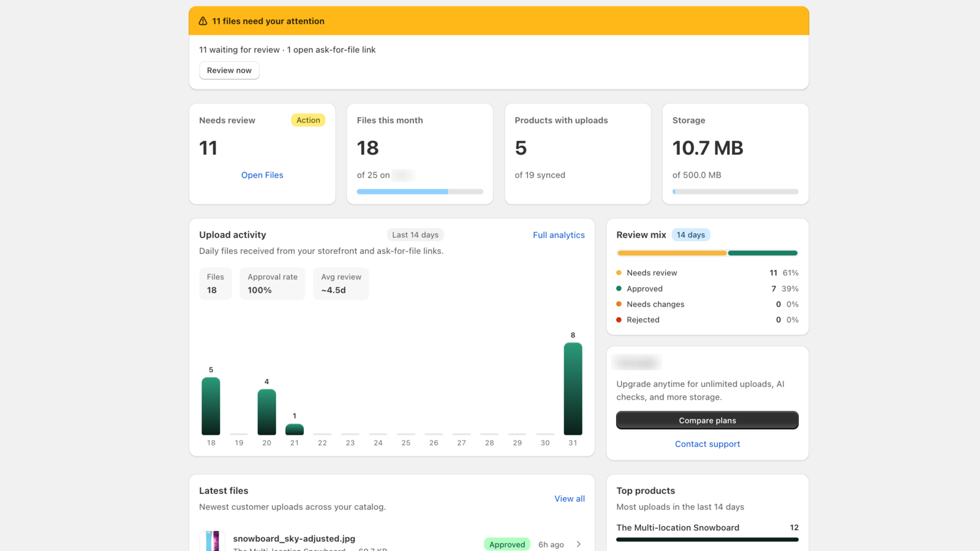Image resolution: width=980 pixels, height=551 pixels.
Task: Click the Files this month progress bar
Action: pos(420,192)
